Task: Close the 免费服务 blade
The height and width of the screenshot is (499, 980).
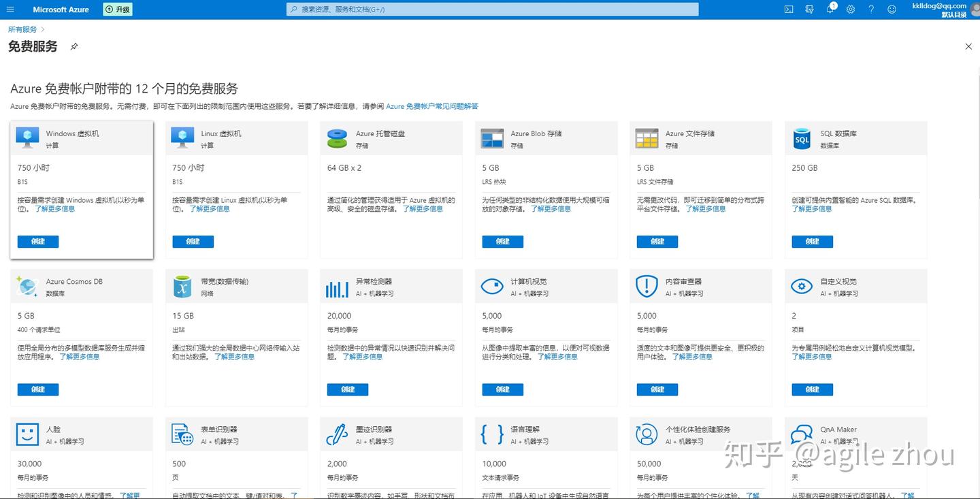Action: pyautogui.click(x=968, y=46)
